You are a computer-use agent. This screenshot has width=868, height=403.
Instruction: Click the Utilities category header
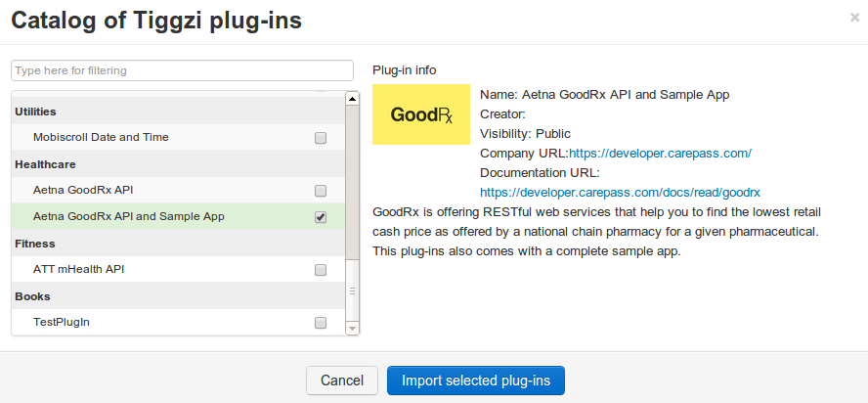coord(36,112)
